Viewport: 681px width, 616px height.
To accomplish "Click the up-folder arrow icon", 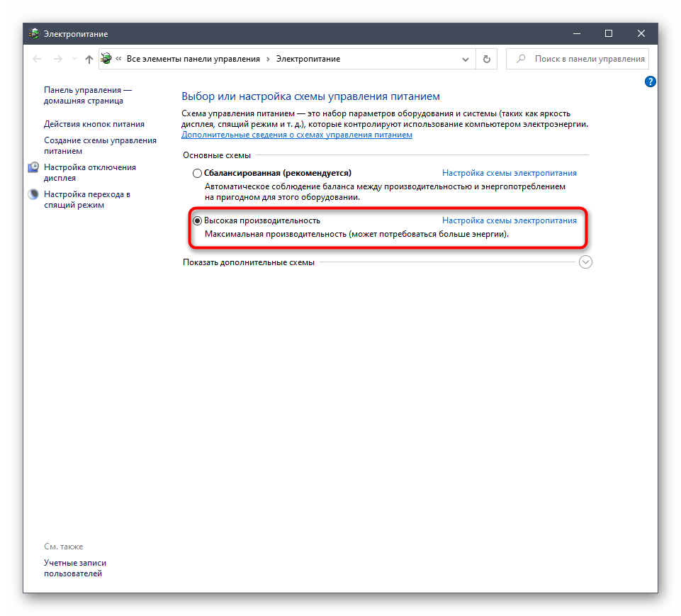I will click(x=89, y=60).
